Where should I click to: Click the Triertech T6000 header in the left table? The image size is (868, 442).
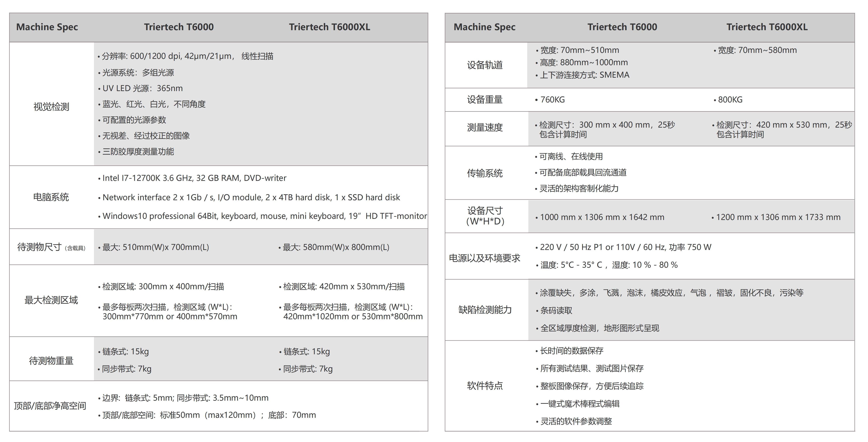click(179, 27)
